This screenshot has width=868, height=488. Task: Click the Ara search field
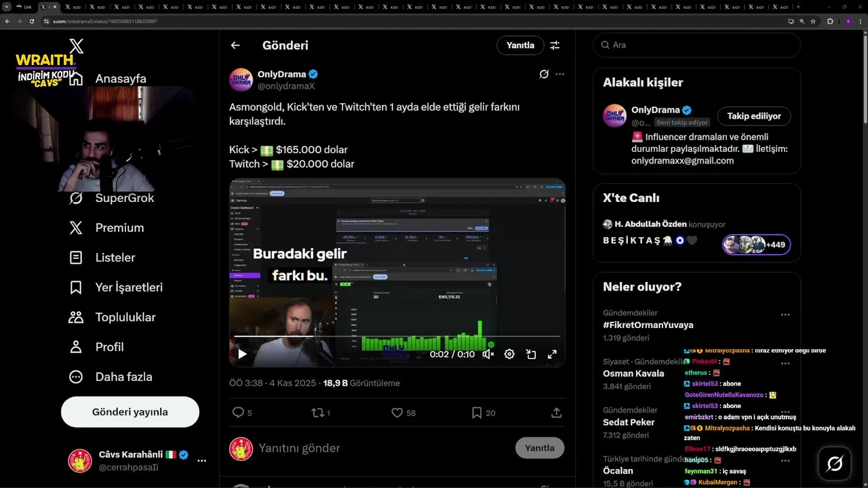[696, 45]
